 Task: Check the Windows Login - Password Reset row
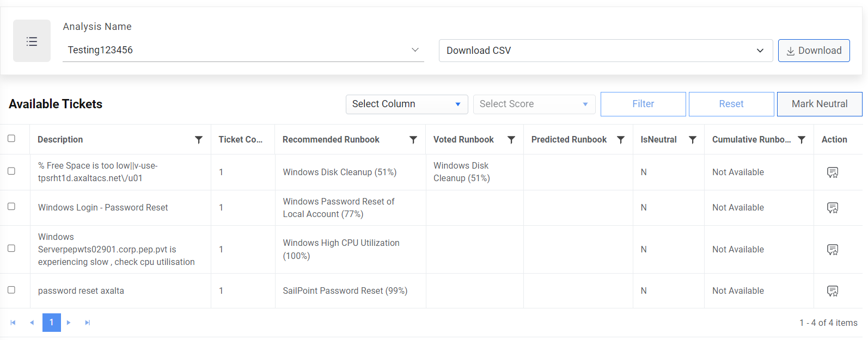[x=11, y=207]
